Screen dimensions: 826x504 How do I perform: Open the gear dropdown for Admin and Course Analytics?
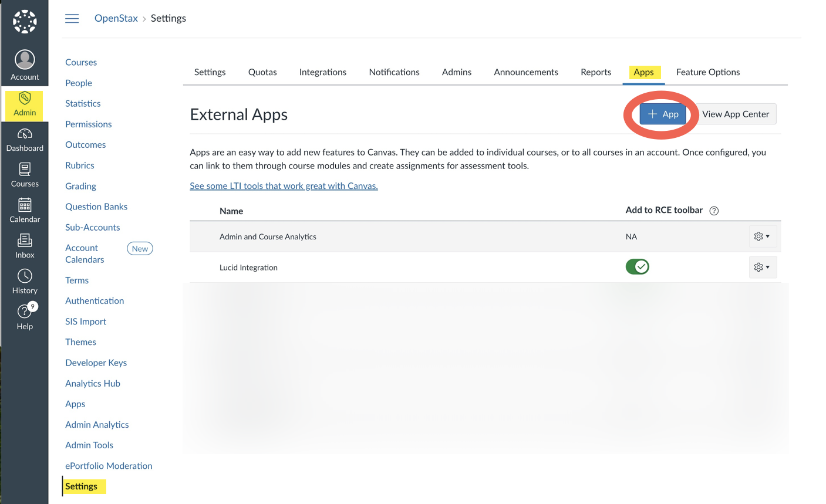[762, 236]
